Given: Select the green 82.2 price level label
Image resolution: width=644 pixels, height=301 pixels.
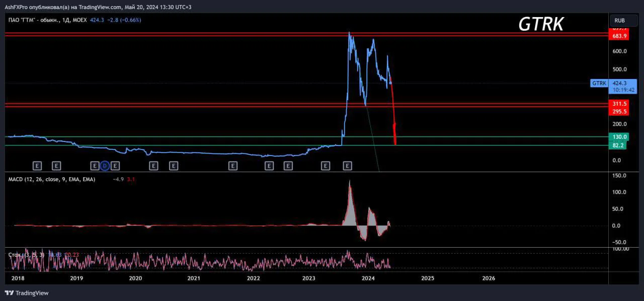Looking at the screenshot, I should (619, 145).
